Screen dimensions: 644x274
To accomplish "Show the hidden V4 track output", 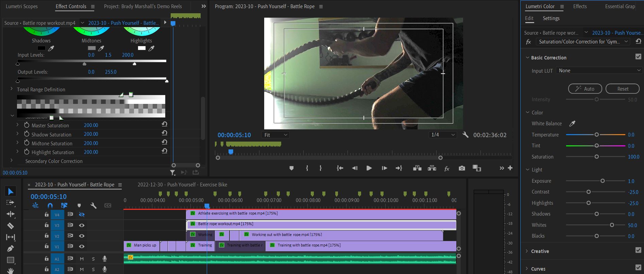I will tap(82, 215).
